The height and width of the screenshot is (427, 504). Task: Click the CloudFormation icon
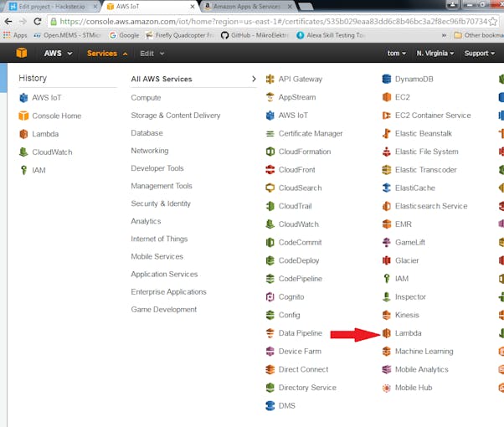(270, 152)
